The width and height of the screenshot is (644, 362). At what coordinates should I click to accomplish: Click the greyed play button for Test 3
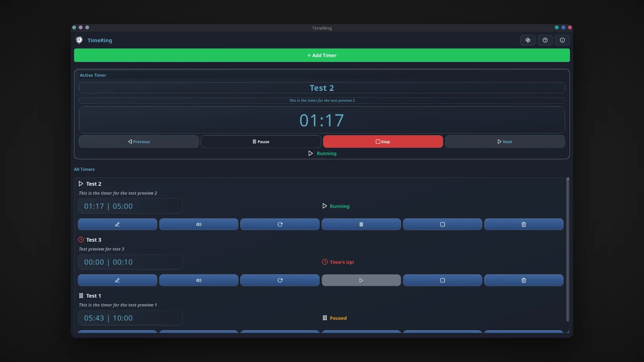point(361,280)
